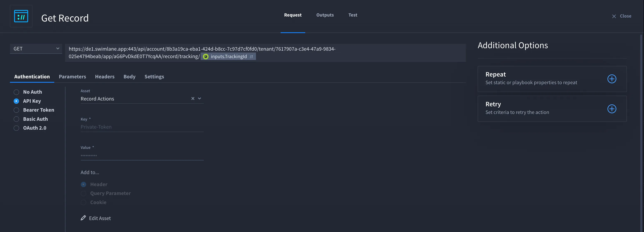The image size is (644, 232).
Task: Select the Query Parameter add-to radio
Action: pos(83,194)
